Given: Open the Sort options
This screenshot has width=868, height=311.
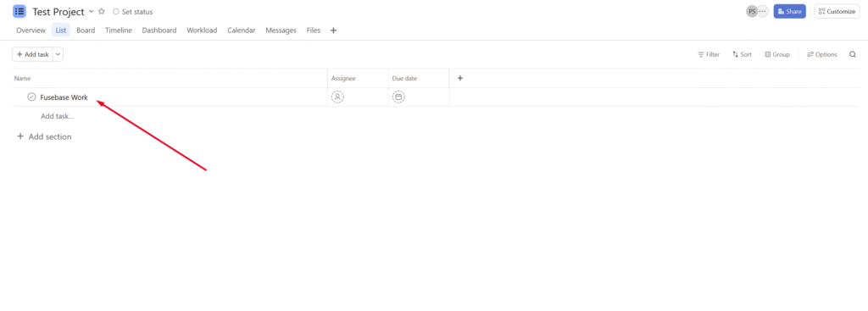Looking at the screenshot, I should click(742, 54).
